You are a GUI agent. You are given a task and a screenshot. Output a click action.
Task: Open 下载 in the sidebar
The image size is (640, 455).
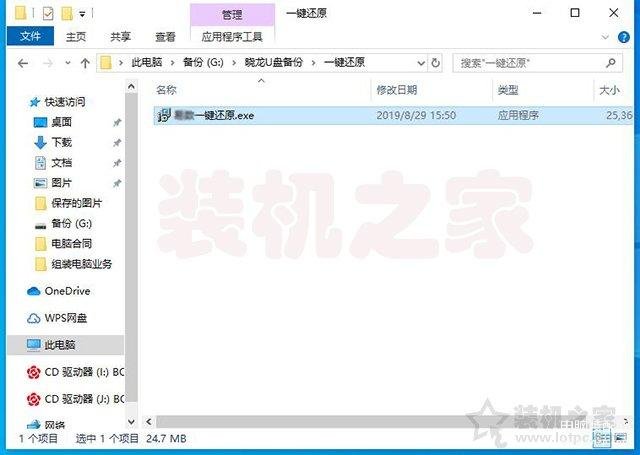62,142
